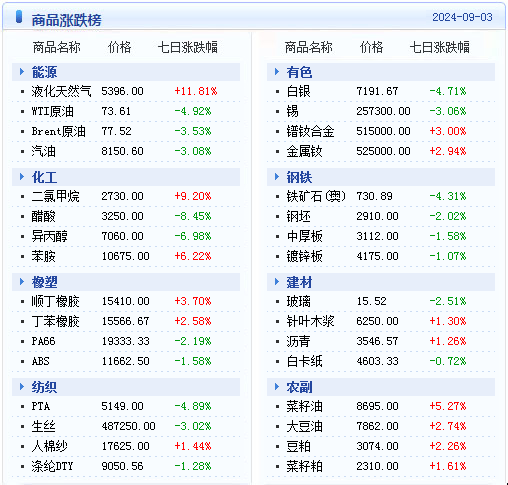The width and height of the screenshot is (508, 485).
Task: Expand the 橡塑 category arrow
Action: 22,281
